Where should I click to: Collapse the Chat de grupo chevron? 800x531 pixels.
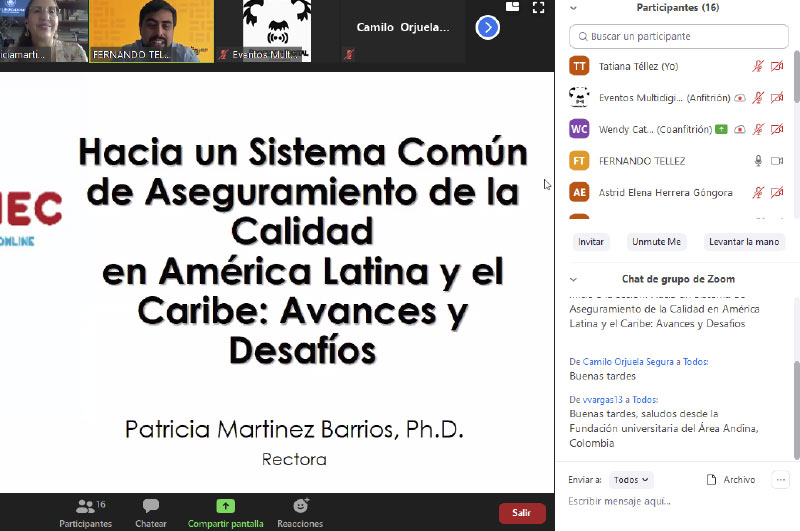573,279
